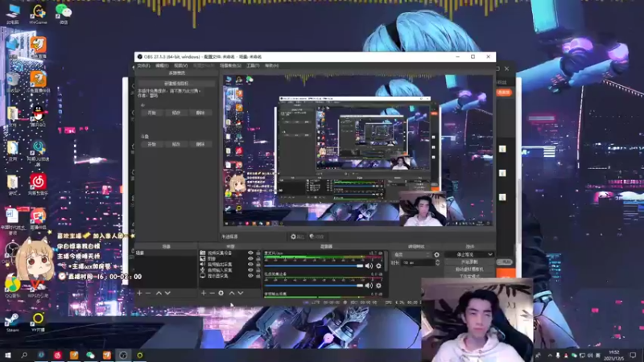The height and width of the screenshot is (362, 644).
Task: Open 工具(T) menu in OBS
Action: pos(253,66)
